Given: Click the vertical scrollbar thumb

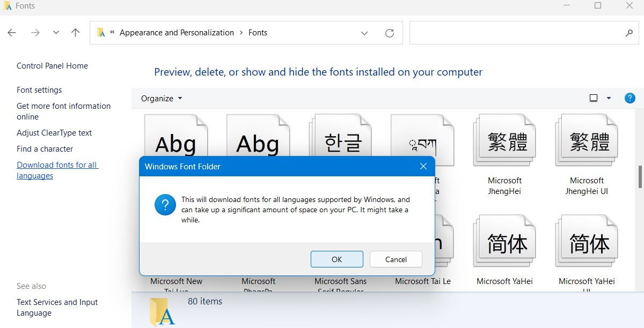Looking at the screenshot, I should coord(640,177).
